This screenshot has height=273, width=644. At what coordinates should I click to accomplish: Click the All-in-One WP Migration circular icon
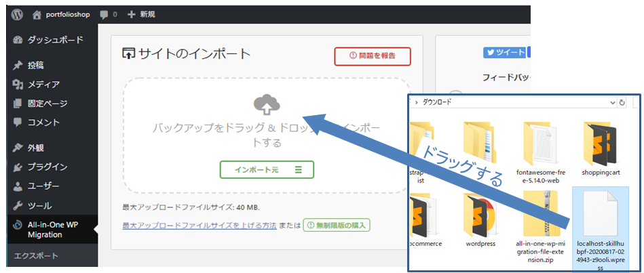click(18, 225)
